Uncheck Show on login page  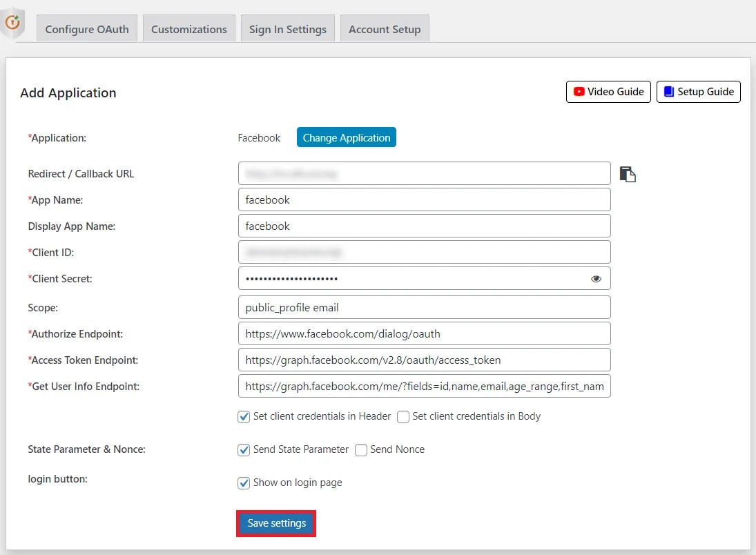pyautogui.click(x=243, y=483)
